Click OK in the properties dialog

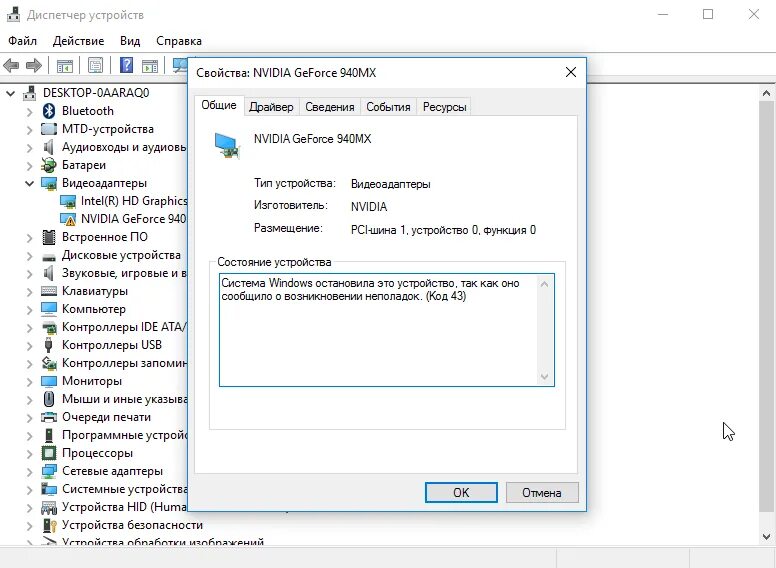pyautogui.click(x=461, y=492)
